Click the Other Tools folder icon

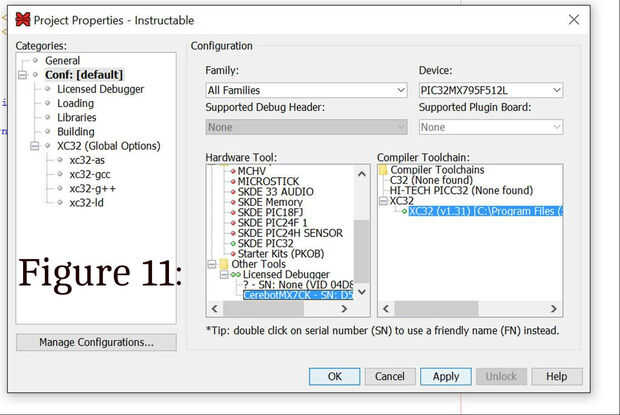click(x=224, y=264)
